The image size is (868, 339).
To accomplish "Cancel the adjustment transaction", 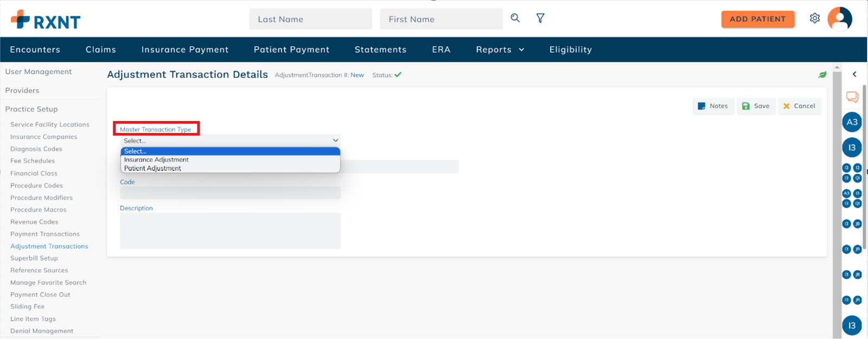I will tap(799, 106).
